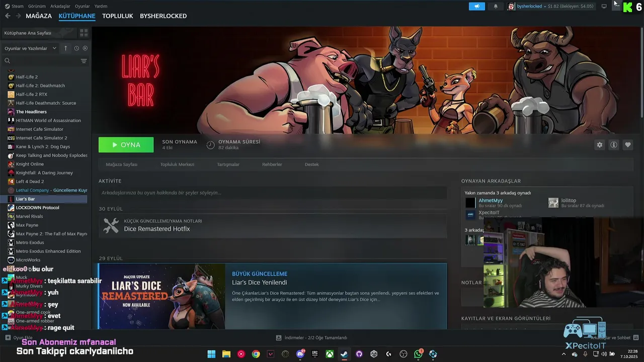Click the downloads icon in bottom bar
644x362 pixels.
coord(279,338)
